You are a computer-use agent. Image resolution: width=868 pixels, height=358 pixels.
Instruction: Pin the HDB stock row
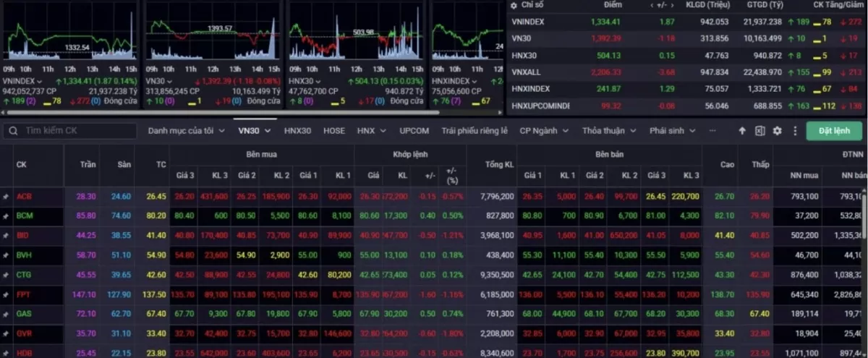[7, 354]
